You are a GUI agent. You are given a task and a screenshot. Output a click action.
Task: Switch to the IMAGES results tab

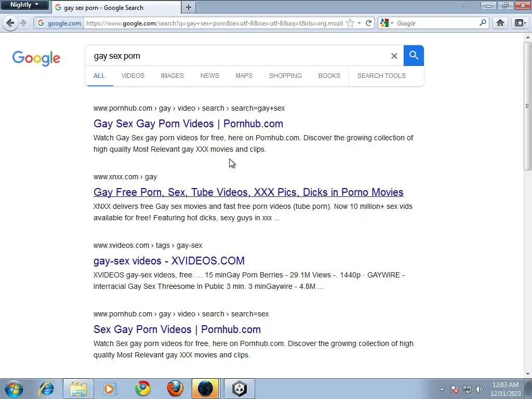click(172, 76)
